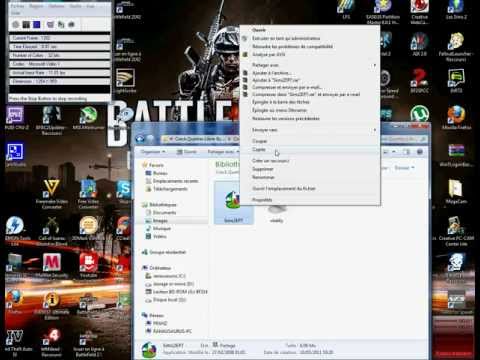This screenshot has width=480, height=360.
Task: Choose Propriétés in the context menu
Action: pyautogui.click(x=310, y=199)
